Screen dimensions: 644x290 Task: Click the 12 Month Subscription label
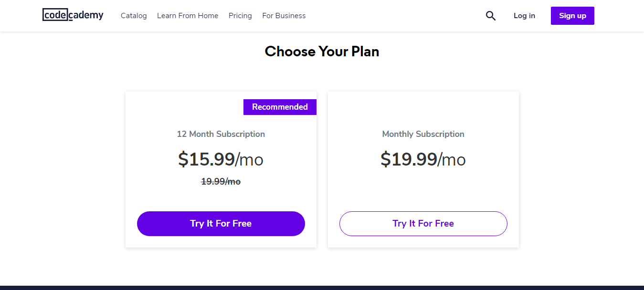point(221,134)
